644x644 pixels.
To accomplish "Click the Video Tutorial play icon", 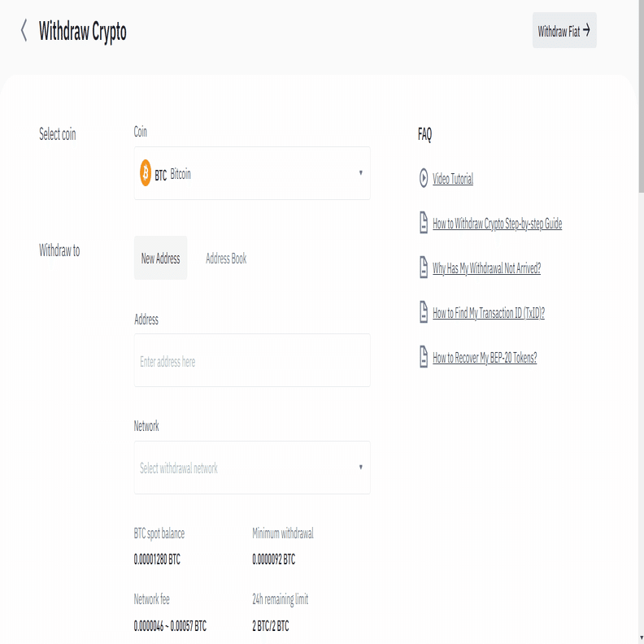I will [424, 178].
